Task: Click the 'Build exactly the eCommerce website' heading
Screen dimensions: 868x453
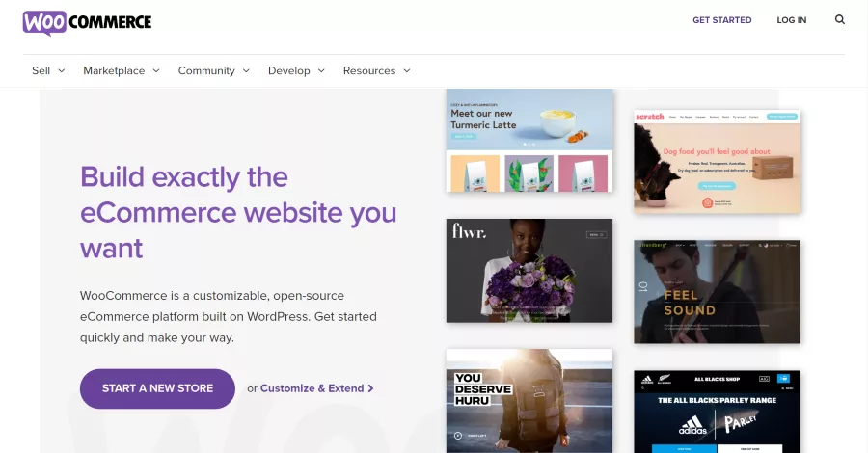Action: click(x=238, y=212)
